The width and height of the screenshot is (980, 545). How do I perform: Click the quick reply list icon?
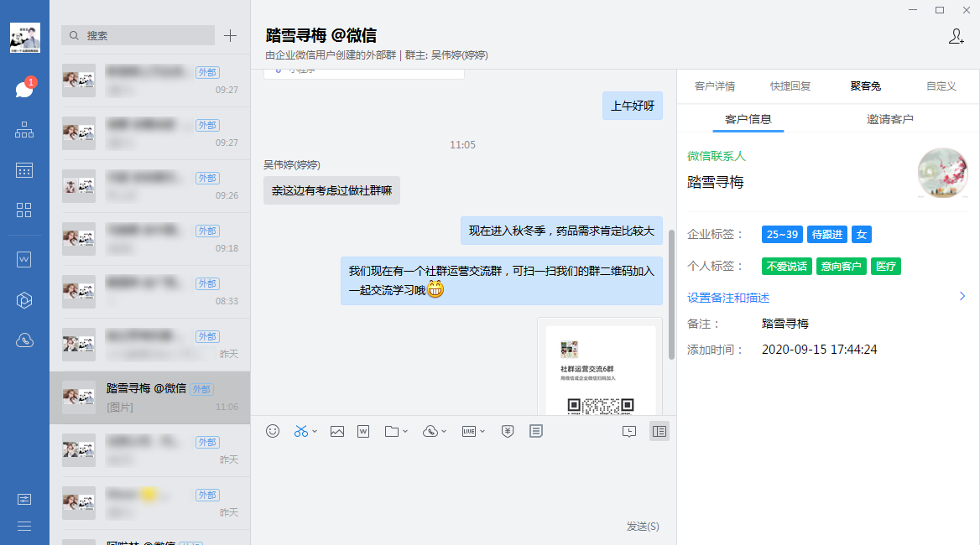[535, 431]
